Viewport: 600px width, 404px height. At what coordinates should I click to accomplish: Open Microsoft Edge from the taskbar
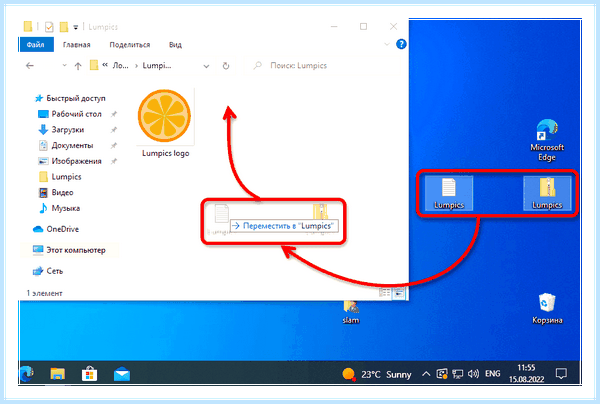(27, 374)
